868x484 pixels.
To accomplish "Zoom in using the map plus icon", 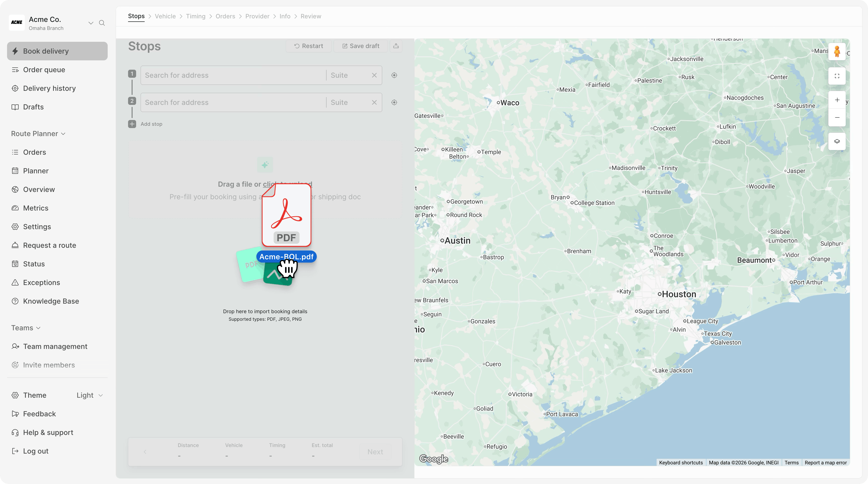I will click(837, 100).
